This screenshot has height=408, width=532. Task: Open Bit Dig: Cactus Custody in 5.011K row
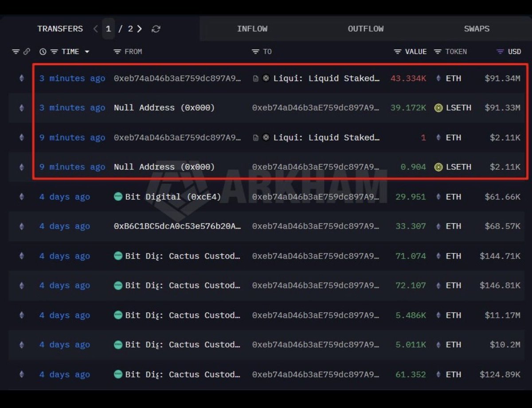coord(183,345)
